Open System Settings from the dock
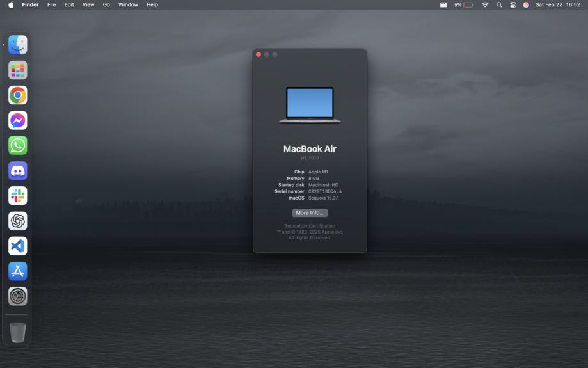This screenshot has width=588, height=368. tap(18, 296)
